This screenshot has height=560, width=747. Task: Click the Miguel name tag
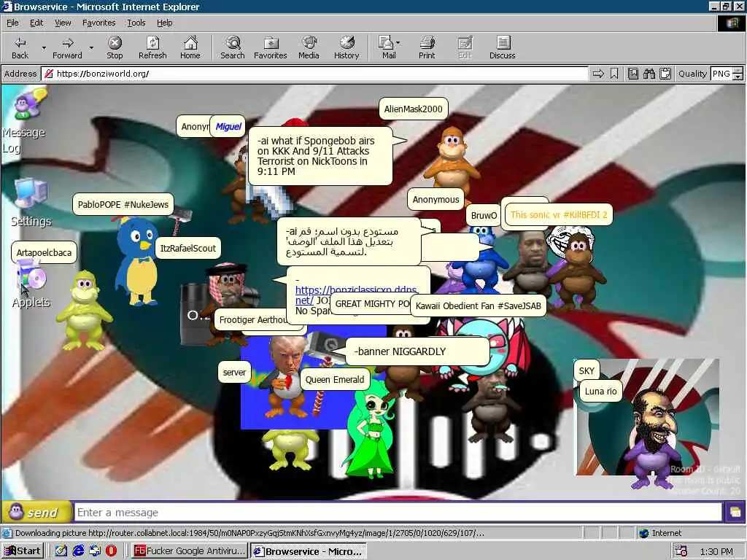pyautogui.click(x=228, y=127)
